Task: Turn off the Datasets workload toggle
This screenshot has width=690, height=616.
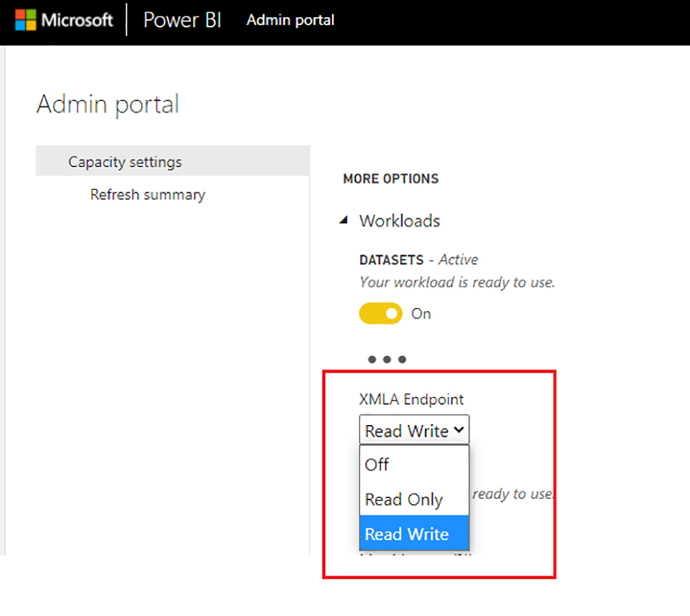Action: pyautogui.click(x=380, y=313)
